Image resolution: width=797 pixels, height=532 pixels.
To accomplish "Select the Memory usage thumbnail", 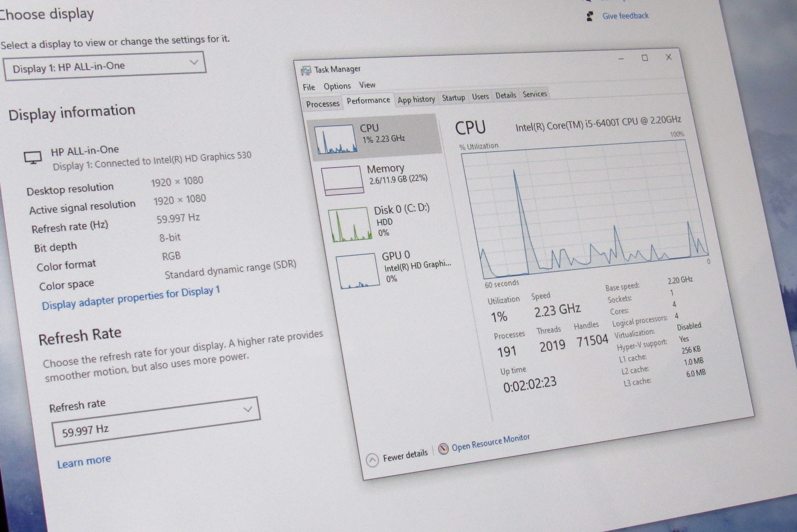I will coord(342,180).
